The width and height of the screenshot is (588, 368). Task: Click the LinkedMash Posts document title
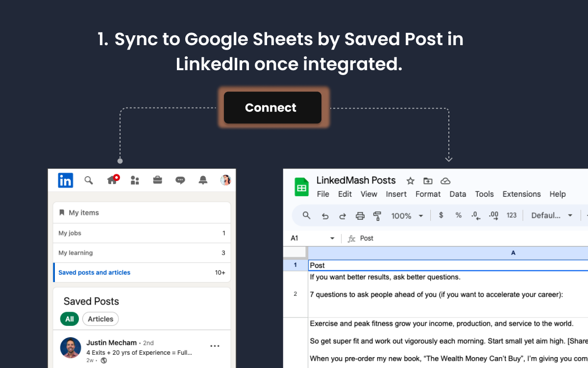pyautogui.click(x=356, y=180)
